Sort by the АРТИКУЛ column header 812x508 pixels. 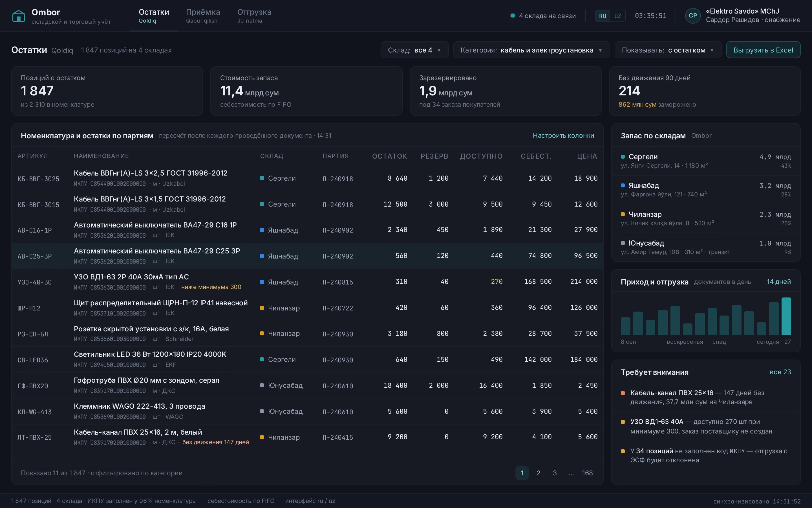point(32,156)
